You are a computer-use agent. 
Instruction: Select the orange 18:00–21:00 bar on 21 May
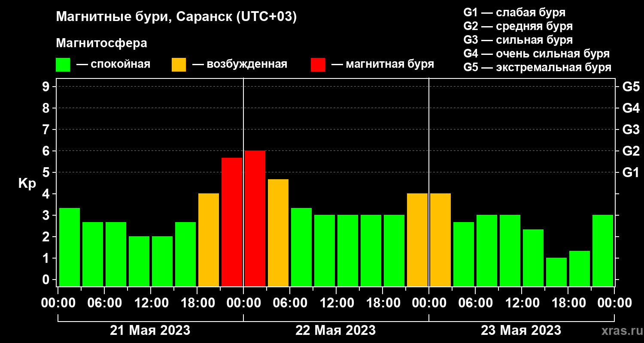(x=209, y=240)
